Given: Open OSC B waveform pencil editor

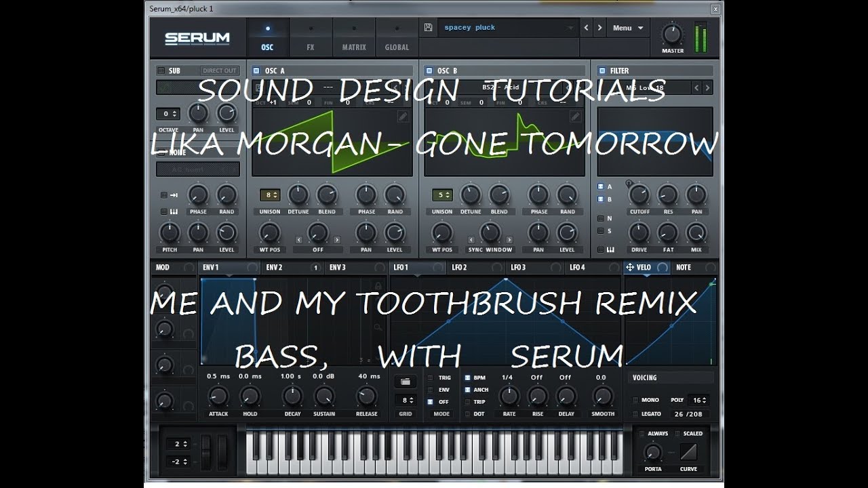Looking at the screenshot, I should (x=575, y=117).
